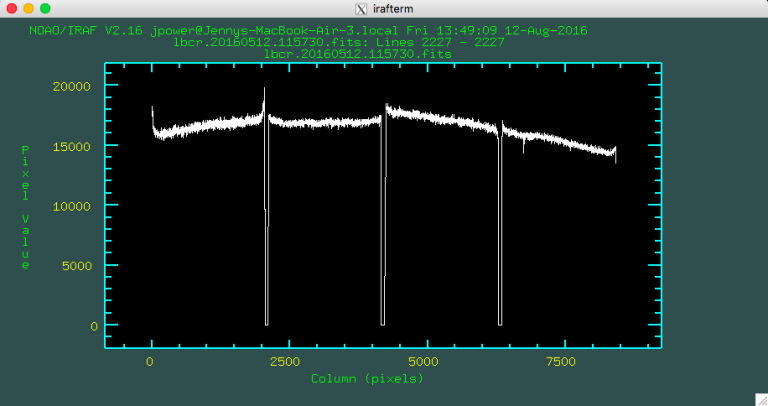The width and height of the screenshot is (768, 406).
Task: Click the NOAO/IRAF V2.16 header text
Action: (86, 31)
